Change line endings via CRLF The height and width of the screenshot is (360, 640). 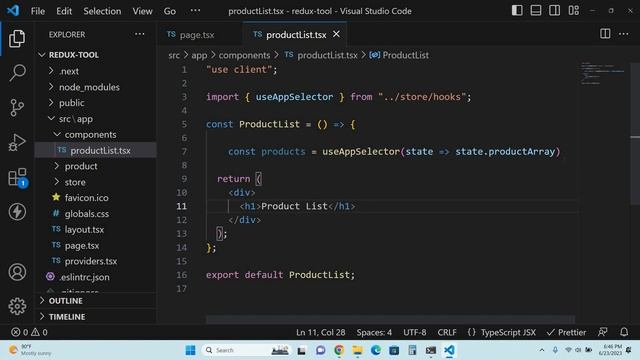(447, 332)
